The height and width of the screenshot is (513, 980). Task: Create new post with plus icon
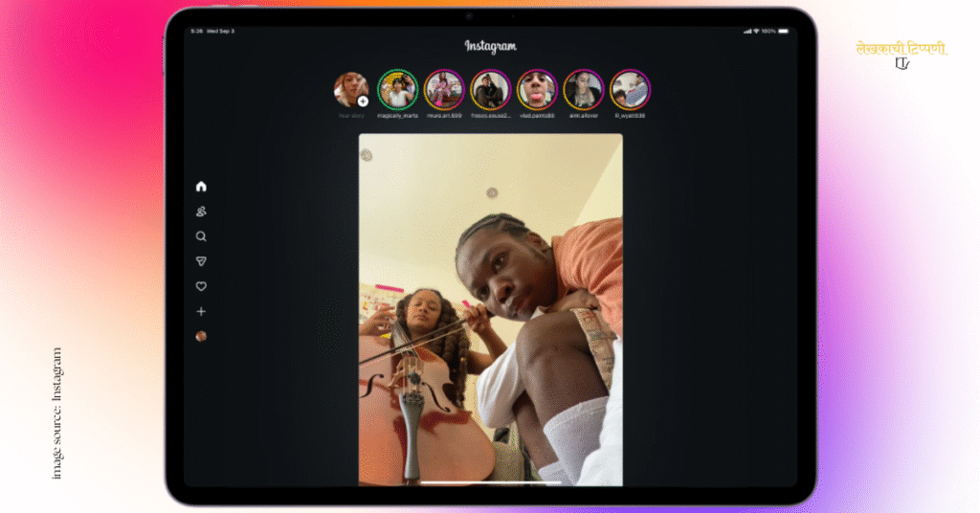[x=201, y=312]
